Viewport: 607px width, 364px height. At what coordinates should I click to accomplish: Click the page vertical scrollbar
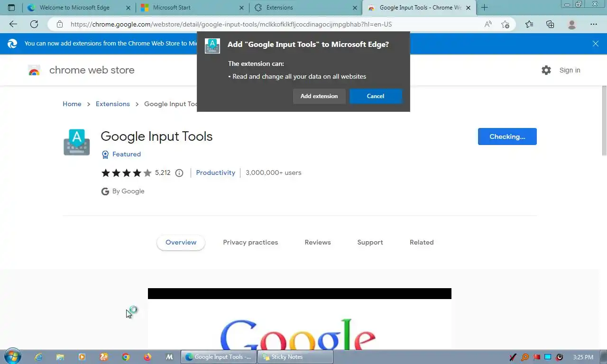[604, 120]
